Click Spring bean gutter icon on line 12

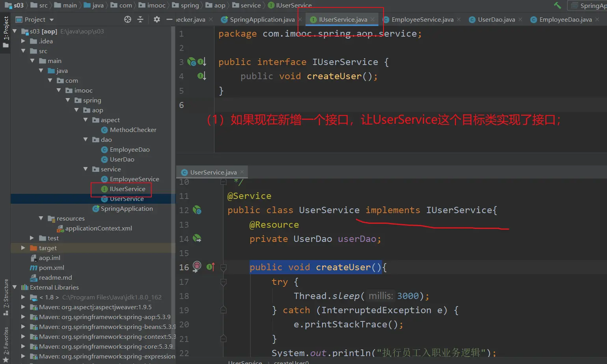pos(197,210)
